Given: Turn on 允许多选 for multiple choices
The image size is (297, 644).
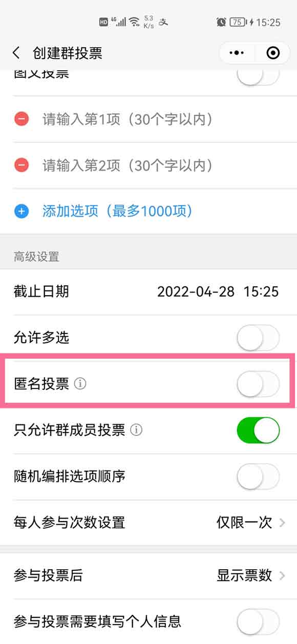Looking at the screenshot, I should coord(259,337).
